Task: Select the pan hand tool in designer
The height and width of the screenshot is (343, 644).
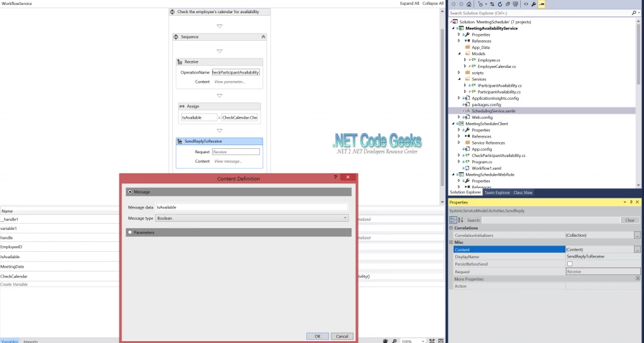Action: (x=386, y=341)
